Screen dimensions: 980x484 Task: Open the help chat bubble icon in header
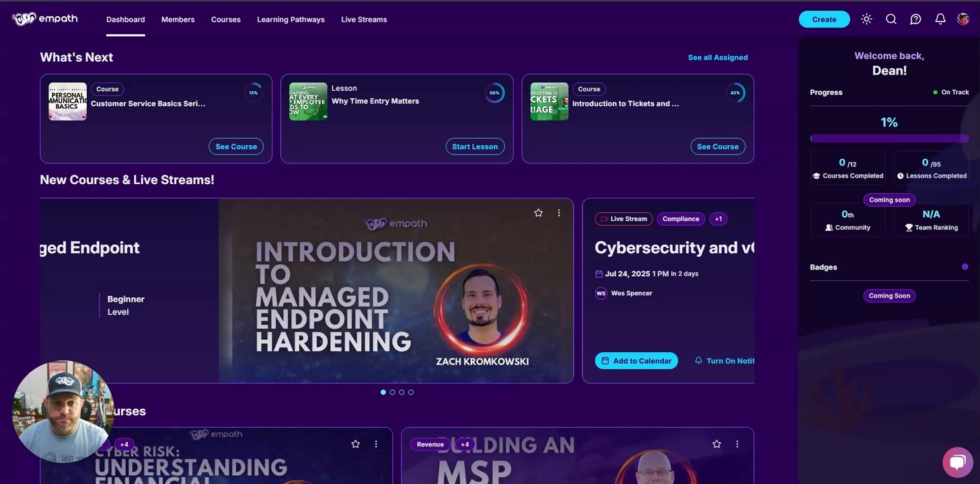(915, 19)
